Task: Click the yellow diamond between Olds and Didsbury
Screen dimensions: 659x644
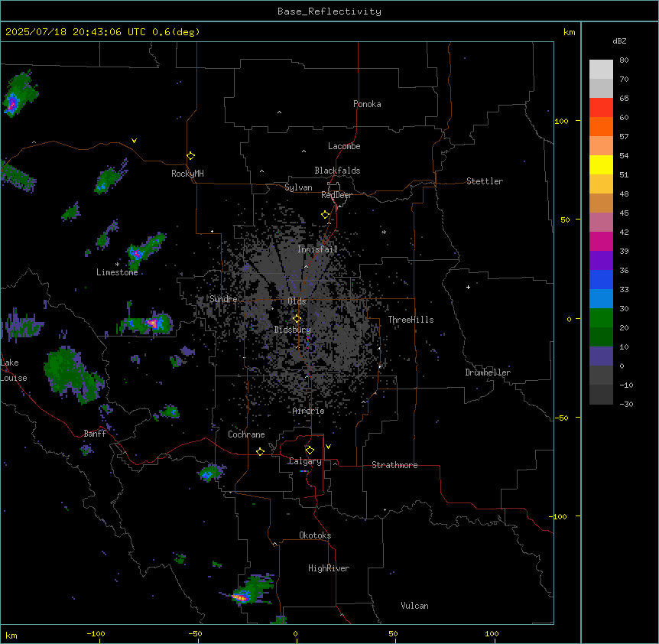Action: [x=297, y=319]
